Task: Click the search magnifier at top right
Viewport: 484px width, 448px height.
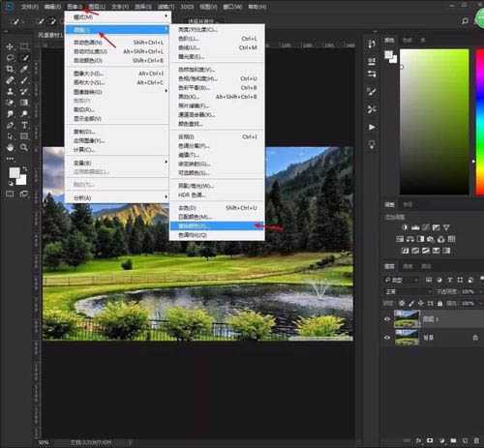Action: coord(465,21)
